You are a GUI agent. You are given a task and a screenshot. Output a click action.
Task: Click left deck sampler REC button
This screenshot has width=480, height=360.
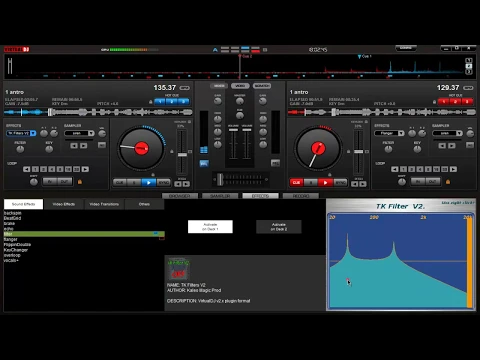click(102, 145)
